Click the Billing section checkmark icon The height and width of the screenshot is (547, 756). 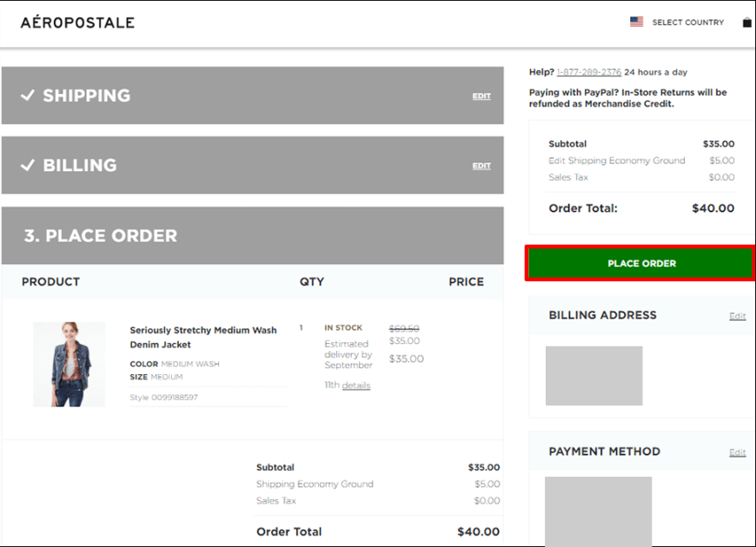click(28, 165)
